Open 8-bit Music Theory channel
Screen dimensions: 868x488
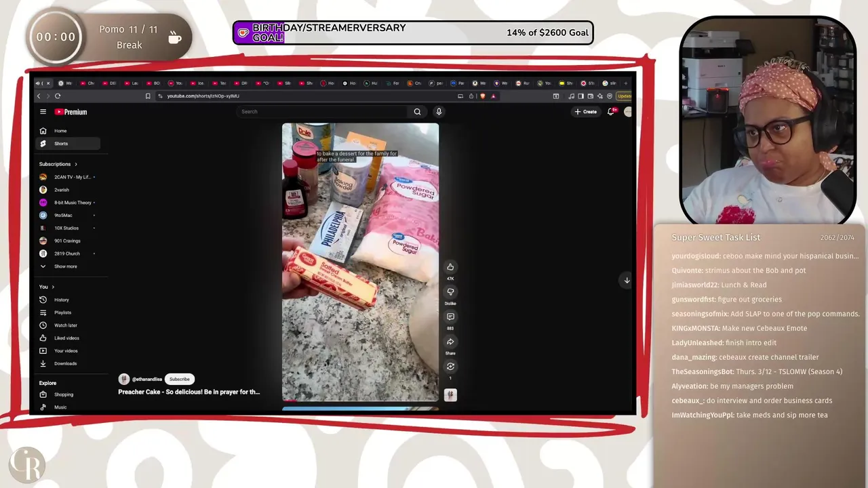point(68,203)
